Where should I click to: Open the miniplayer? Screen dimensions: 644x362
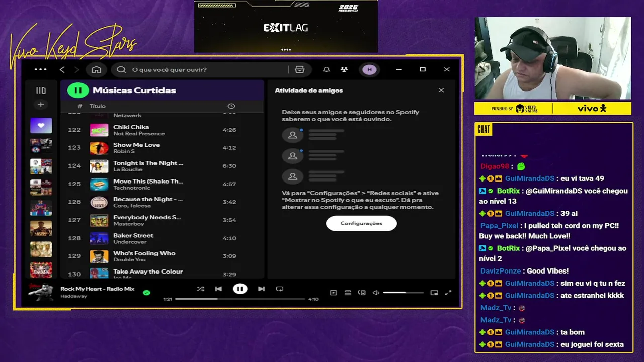pyautogui.click(x=434, y=293)
